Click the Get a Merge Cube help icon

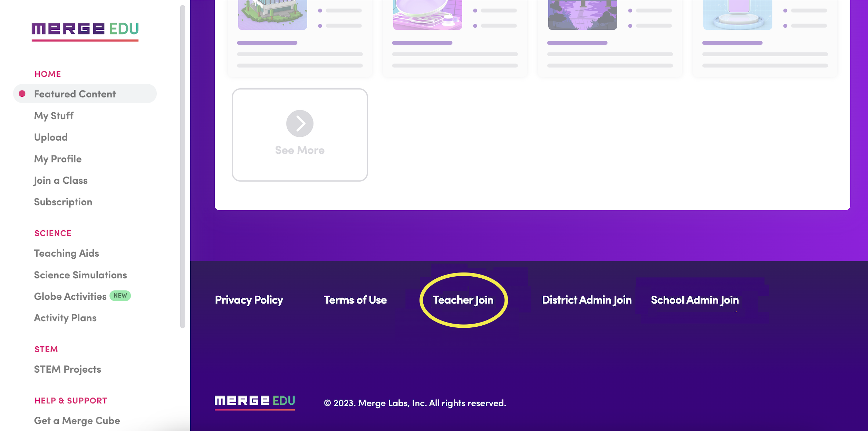coord(77,420)
